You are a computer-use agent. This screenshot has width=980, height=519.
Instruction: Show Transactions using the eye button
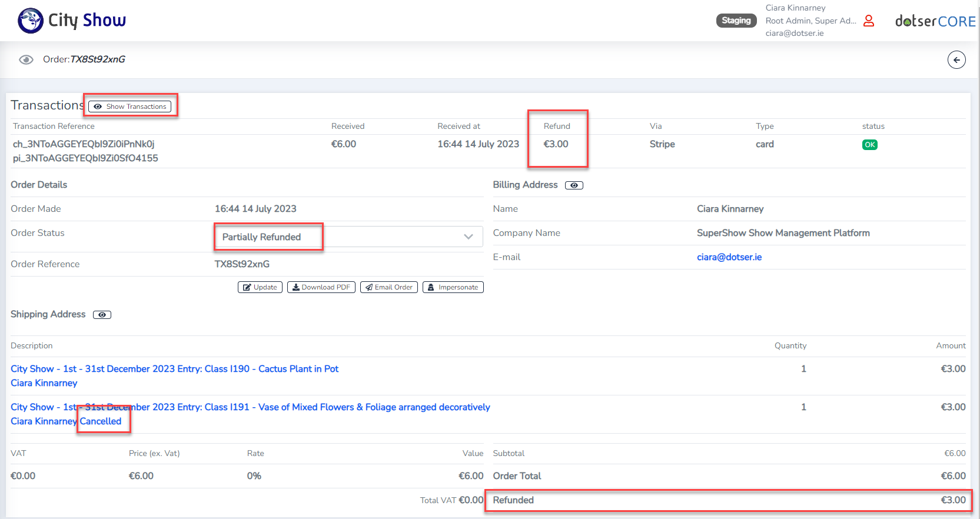point(130,107)
